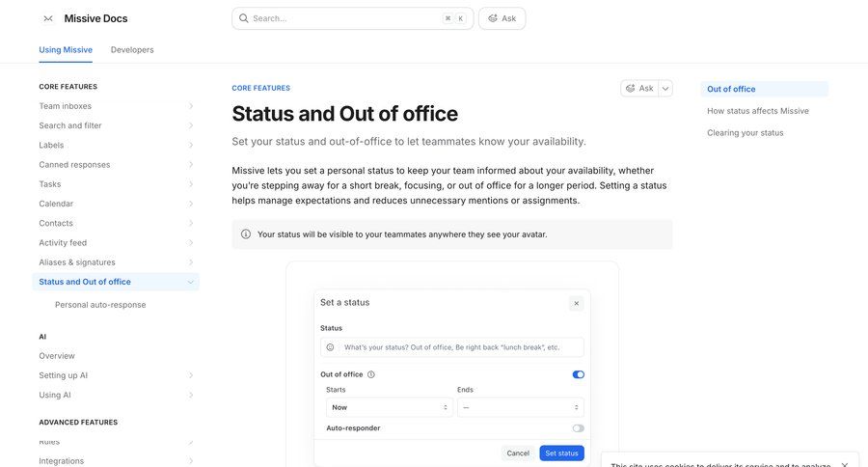Viewport: 868px width, 467px height.
Task: Click the info icon in the status note
Action: pyautogui.click(x=246, y=234)
